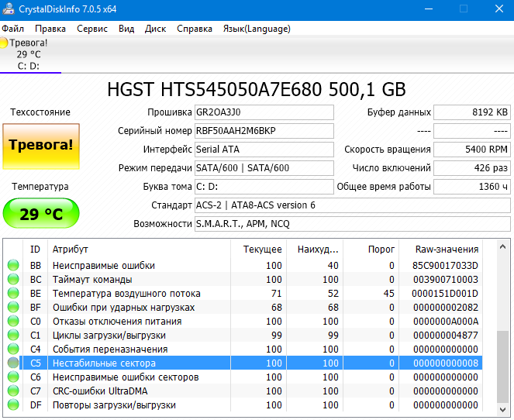Screen dimensions: 514x420
Task: Open the Сервис menu
Action: coord(92,29)
